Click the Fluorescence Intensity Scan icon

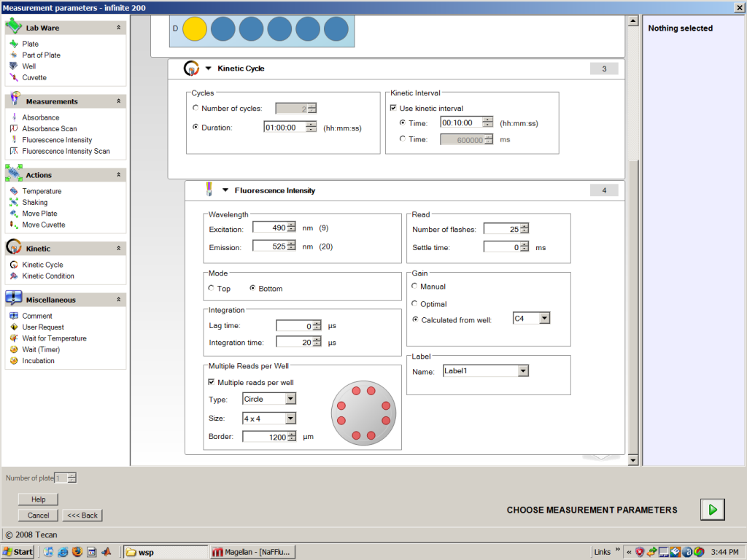14,151
